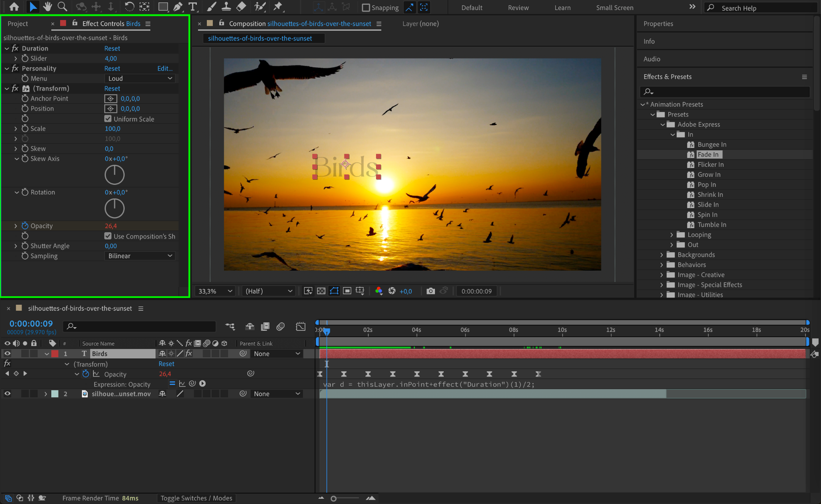821x504 pixels.
Task: Click the Opacity keyframe at 02s
Action: pyautogui.click(x=368, y=374)
